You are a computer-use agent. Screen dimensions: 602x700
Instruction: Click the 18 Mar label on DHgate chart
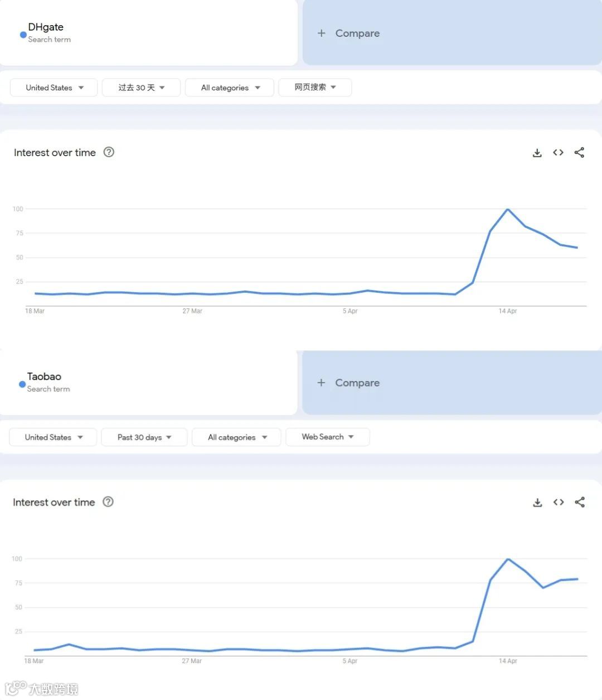35,311
